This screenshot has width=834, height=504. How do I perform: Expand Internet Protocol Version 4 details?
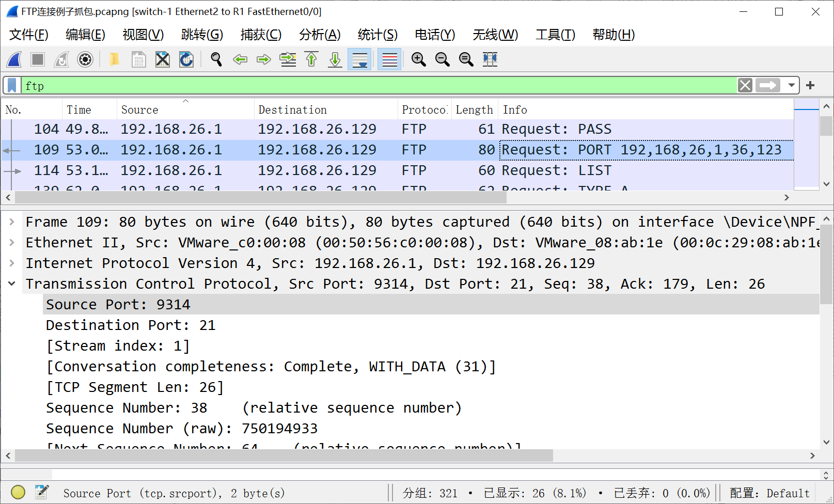11,263
